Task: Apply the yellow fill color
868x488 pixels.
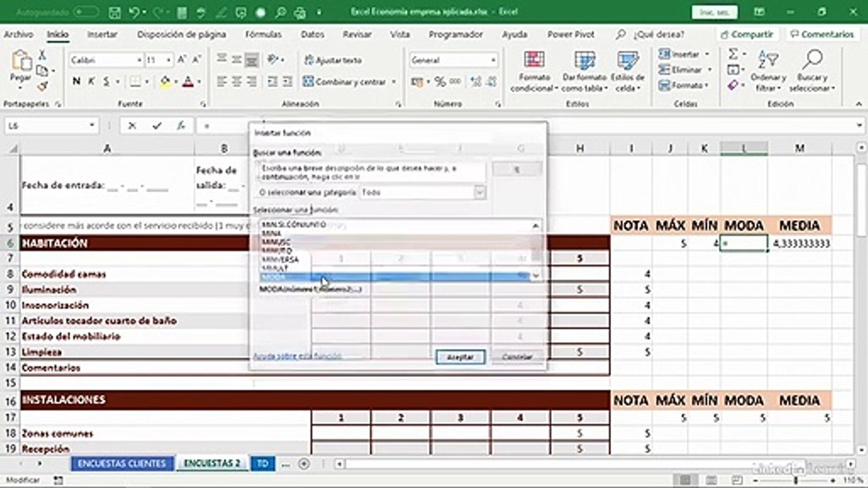Action: [165, 81]
